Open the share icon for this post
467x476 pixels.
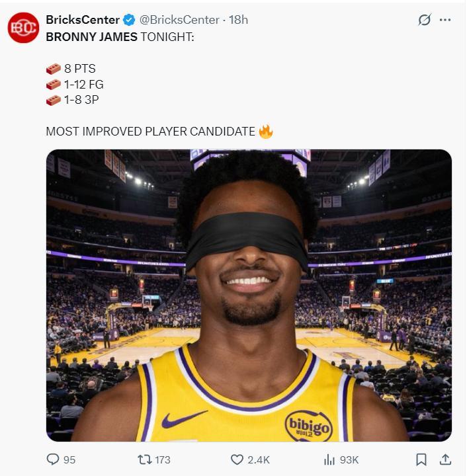point(446,459)
